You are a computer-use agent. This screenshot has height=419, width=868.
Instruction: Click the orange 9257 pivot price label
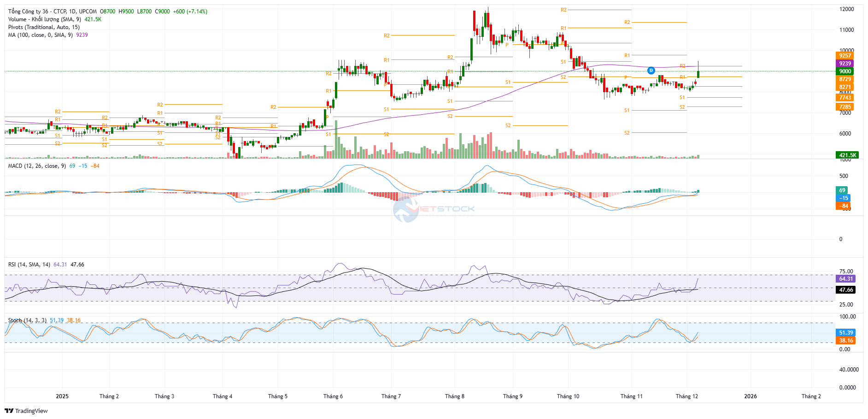click(845, 56)
